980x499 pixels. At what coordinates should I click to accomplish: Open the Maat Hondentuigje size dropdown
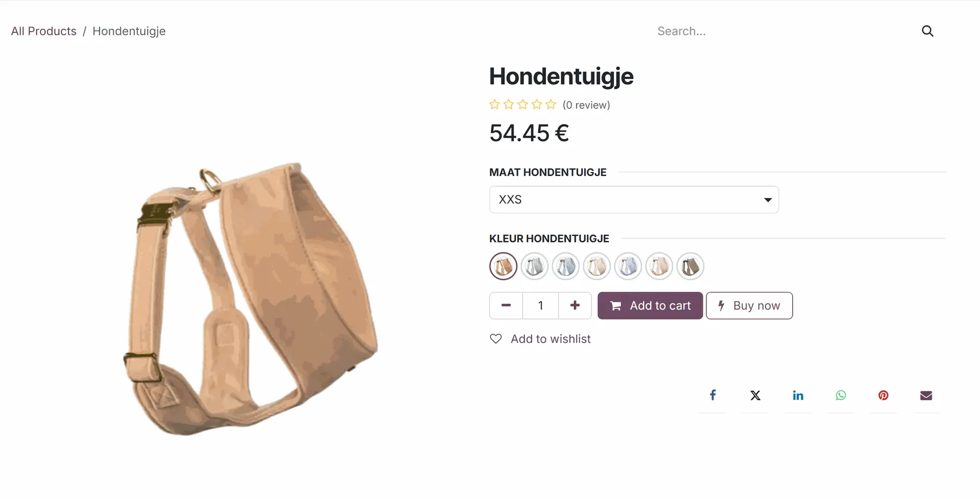pos(634,199)
